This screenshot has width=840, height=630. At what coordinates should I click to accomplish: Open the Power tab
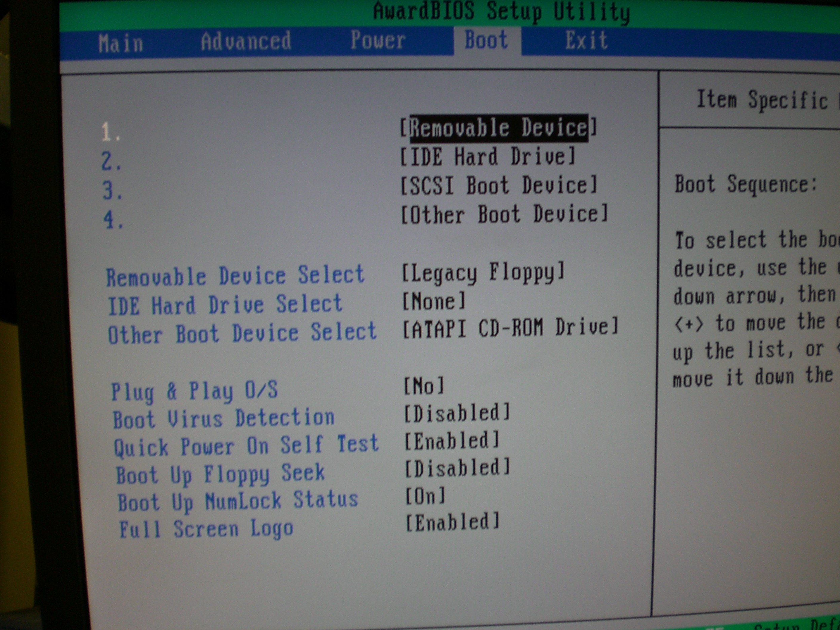pyautogui.click(x=378, y=39)
